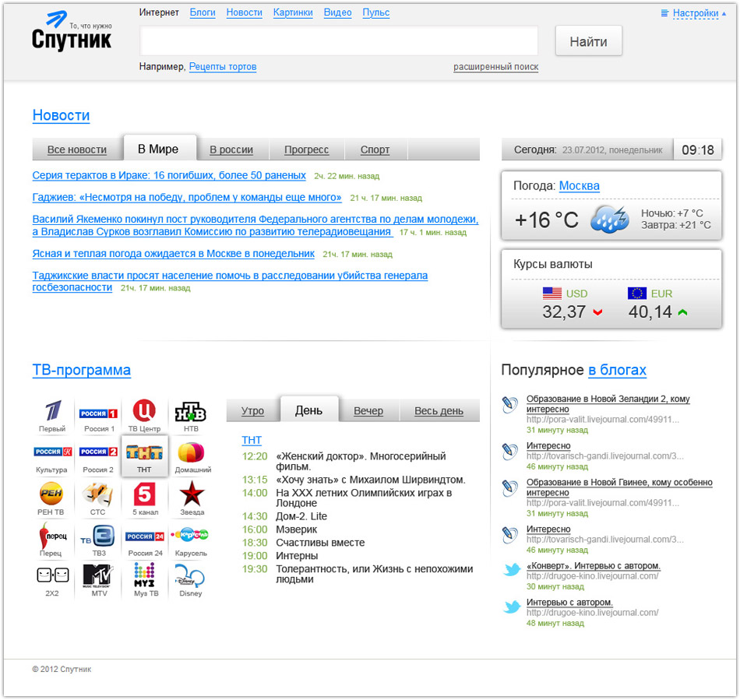Choose the Disney channel logo
740x700 pixels.
point(190,575)
